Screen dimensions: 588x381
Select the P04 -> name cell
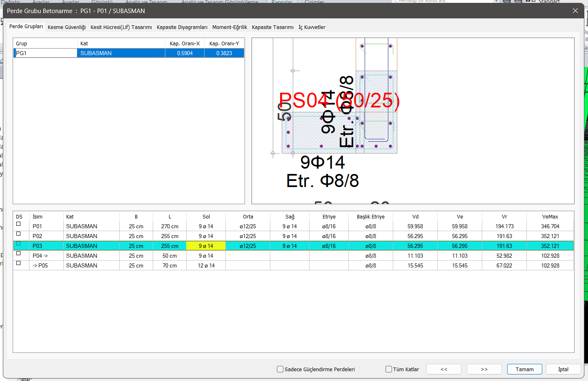(x=46, y=256)
